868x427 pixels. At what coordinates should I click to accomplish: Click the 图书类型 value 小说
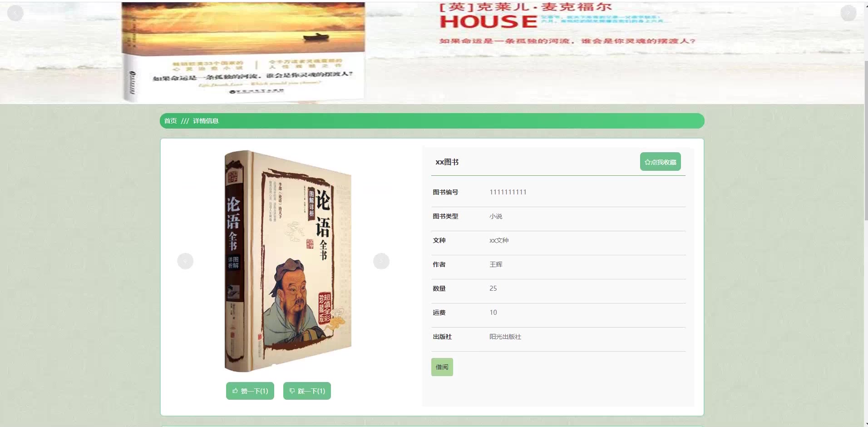(x=496, y=216)
